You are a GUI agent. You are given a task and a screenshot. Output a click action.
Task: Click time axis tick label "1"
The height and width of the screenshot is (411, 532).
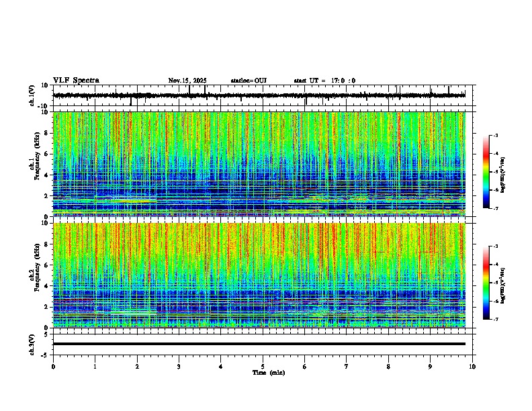[95, 367]
